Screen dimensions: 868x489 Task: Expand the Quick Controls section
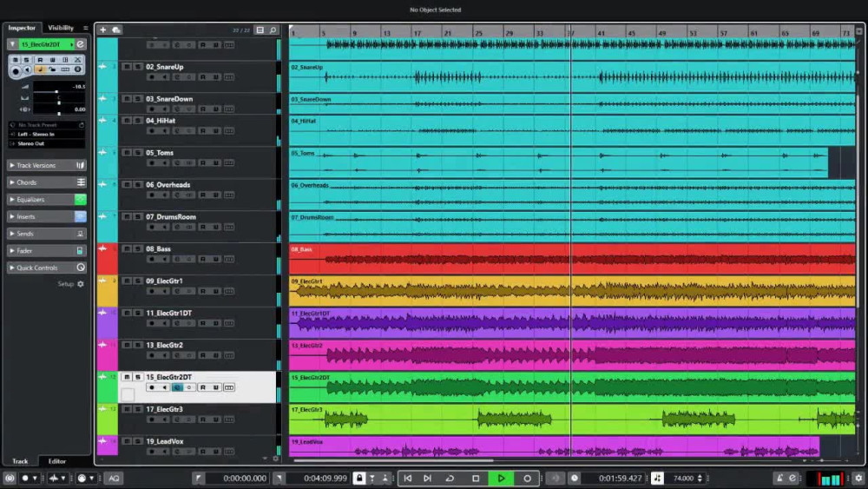(12, 268)
